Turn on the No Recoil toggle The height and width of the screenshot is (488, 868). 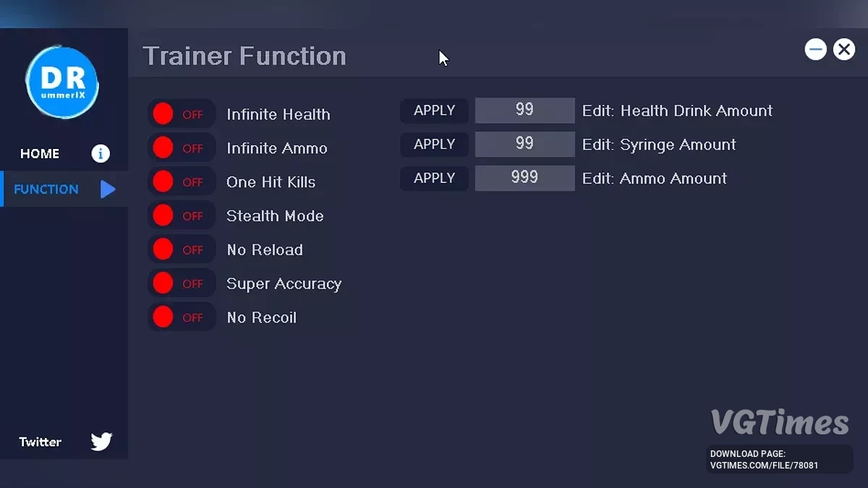point(181,317)
